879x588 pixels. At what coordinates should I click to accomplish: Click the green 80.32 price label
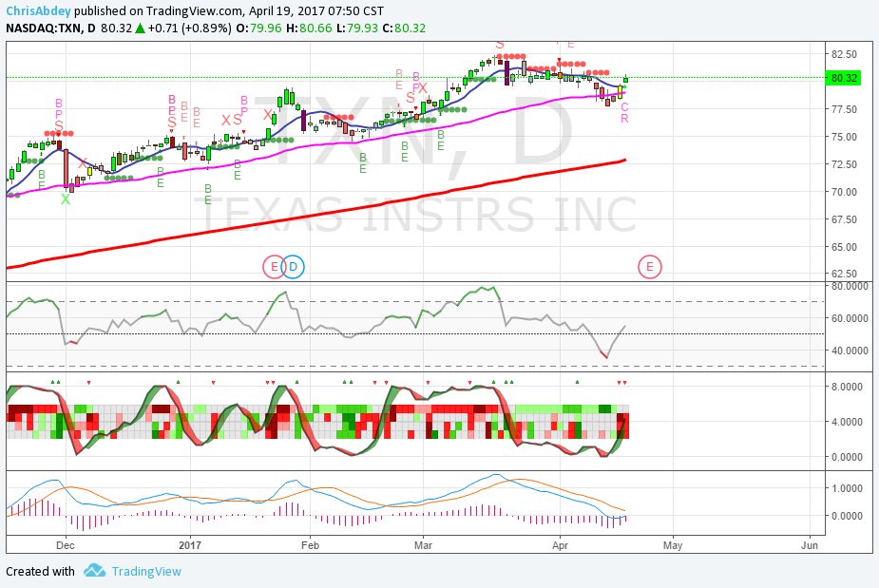coord(844,78)
